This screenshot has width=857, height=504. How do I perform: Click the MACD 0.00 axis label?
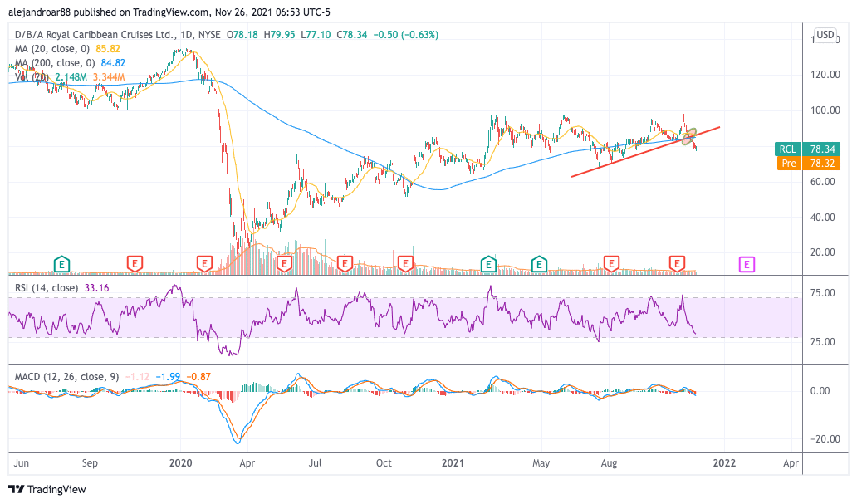[820, 390]
